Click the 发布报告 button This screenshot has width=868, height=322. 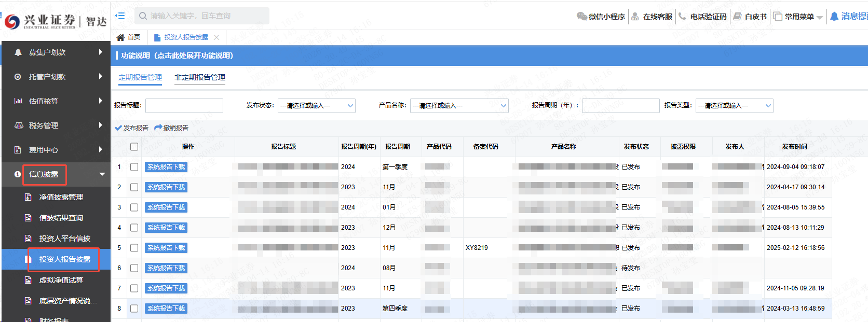coord(132,128)
